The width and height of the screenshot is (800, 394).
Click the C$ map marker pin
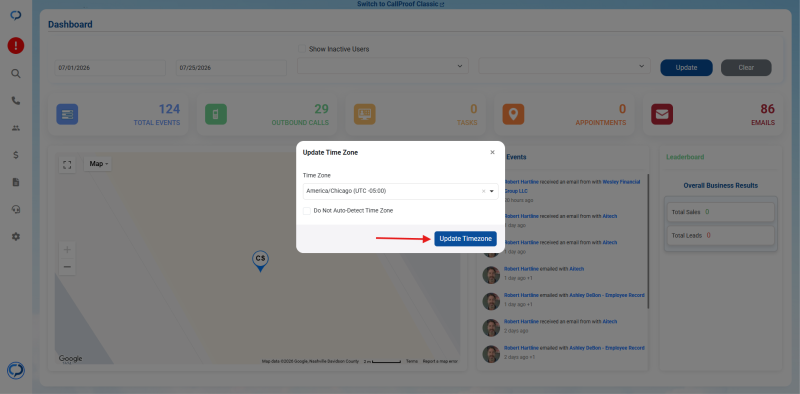(x=261, y=261)
